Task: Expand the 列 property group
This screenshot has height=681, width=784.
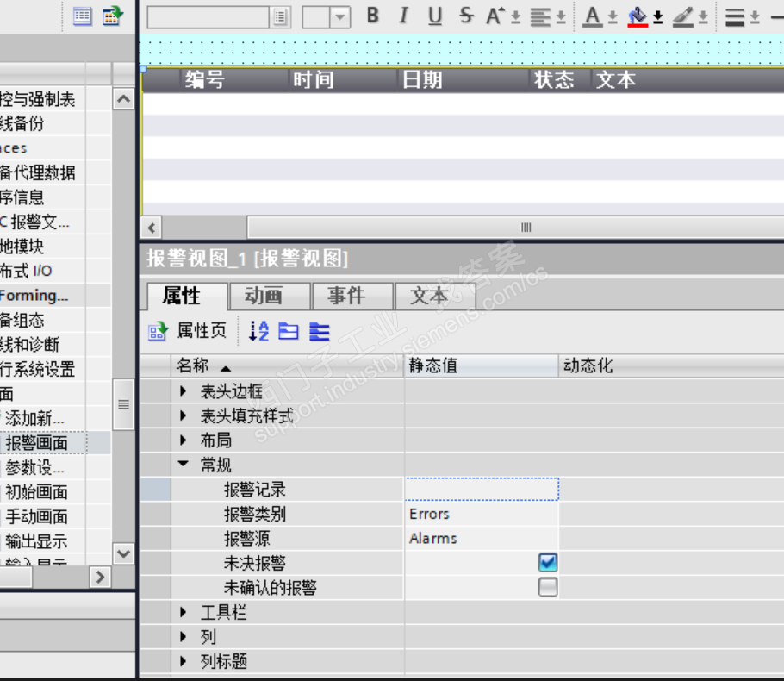Action: click(184, 636)
